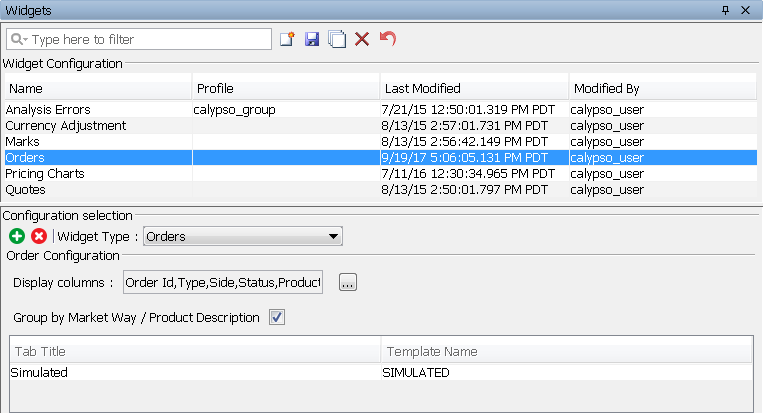The width and height of the screenshot is (763, 413).
Task: Delete the configuration with the red X toolbar icon
Action: (362, 39)
